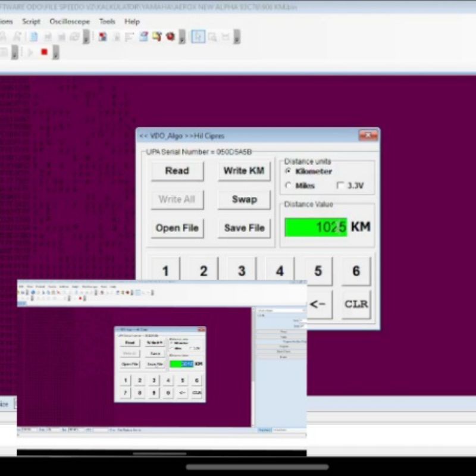
Task: Open the dropdown beside the zoom toolbar group
Action: tap(237, 36)
